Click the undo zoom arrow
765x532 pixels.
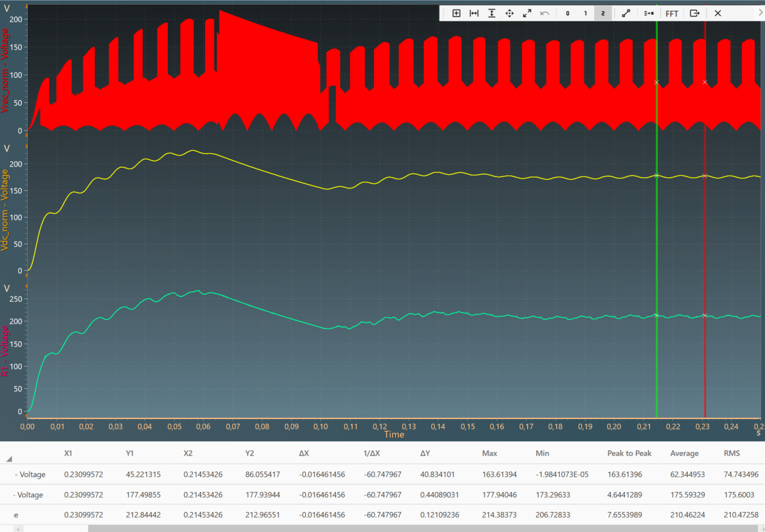tap(545, 14)
